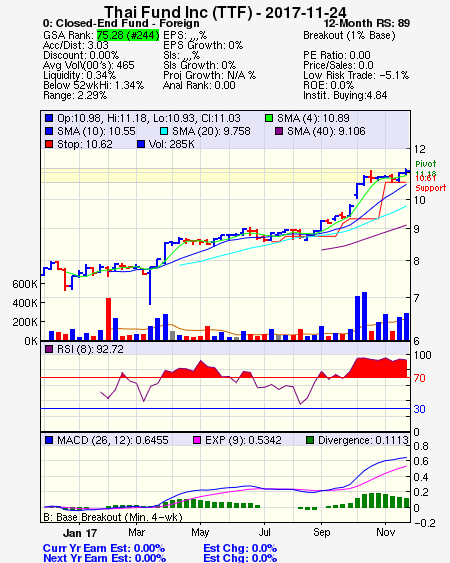Click the purple RSI (8) legend swatch
450x563 pixels.
(49, 349)
